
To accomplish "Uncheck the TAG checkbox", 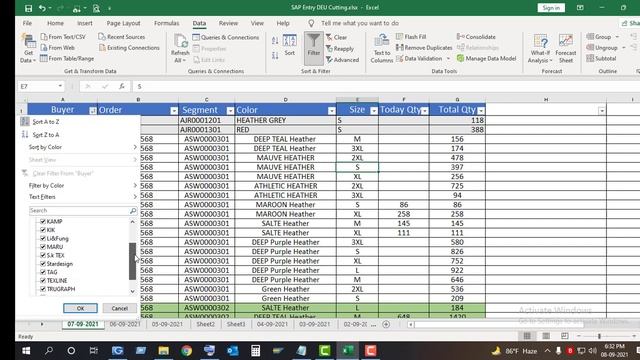I will [42, 272].
